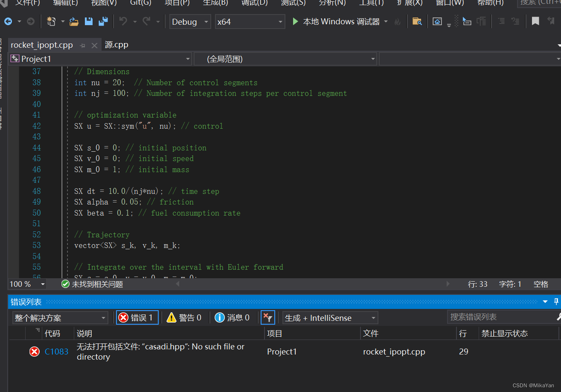Toggle the 警告 0 warnings filter
The width and height of the screenshot is (561, 392).
pyautogui.click(x=184, y=317)
